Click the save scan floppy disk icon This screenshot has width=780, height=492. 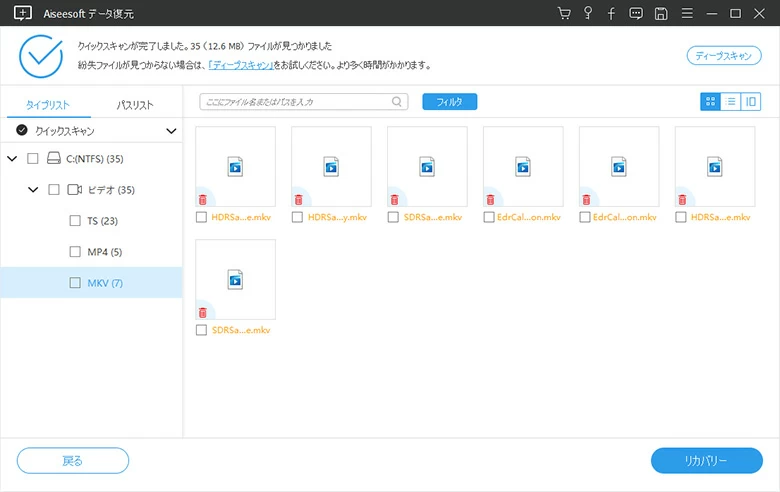coord(660,13)
